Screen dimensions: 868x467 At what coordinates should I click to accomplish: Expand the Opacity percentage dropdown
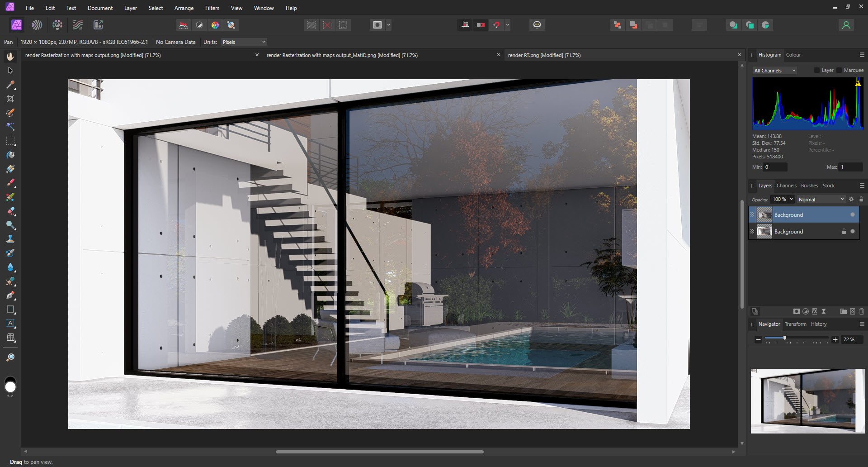[782, 199]
